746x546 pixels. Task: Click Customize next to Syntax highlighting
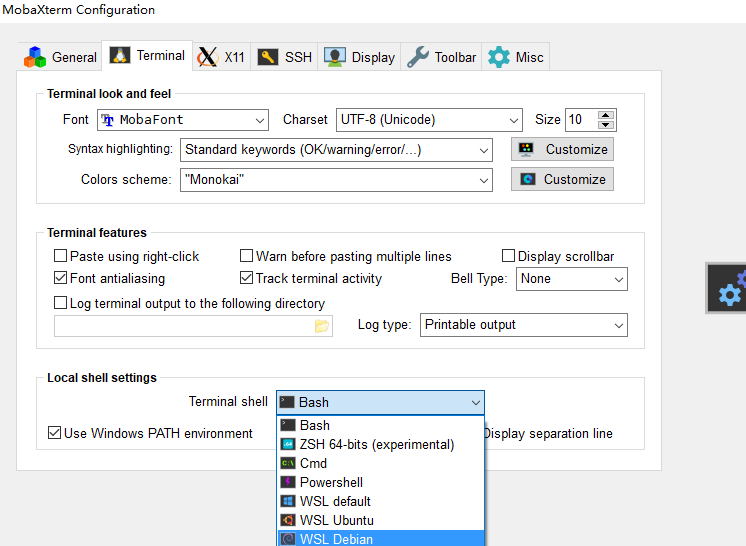point(562,149)
